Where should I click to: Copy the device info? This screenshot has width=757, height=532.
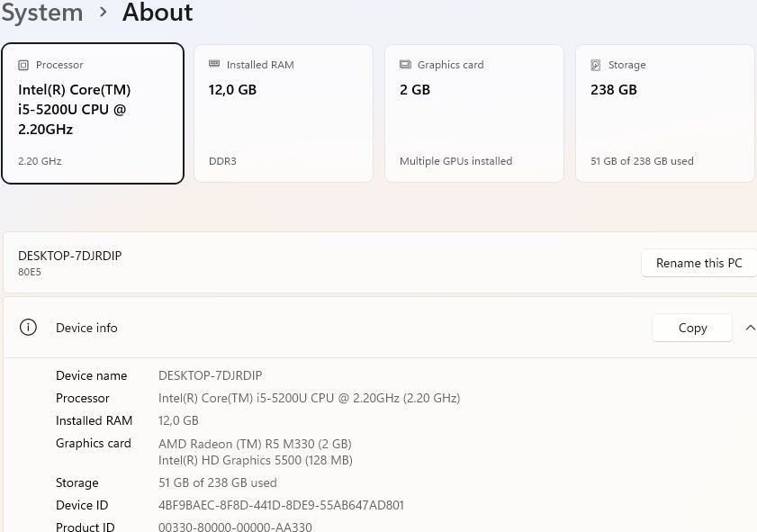click(692, 328)
